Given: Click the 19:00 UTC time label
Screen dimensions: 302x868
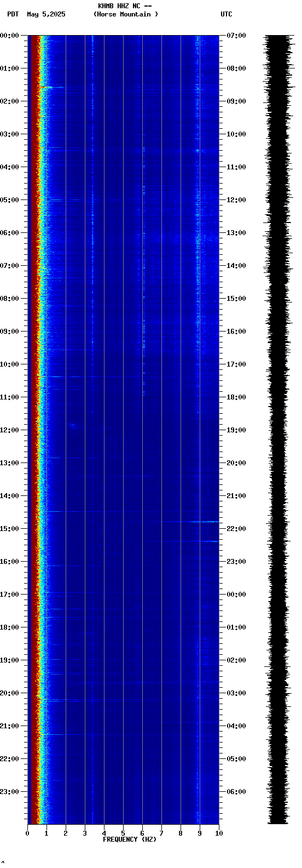Looking at the screenshot, I should click(x=236, y=430).
